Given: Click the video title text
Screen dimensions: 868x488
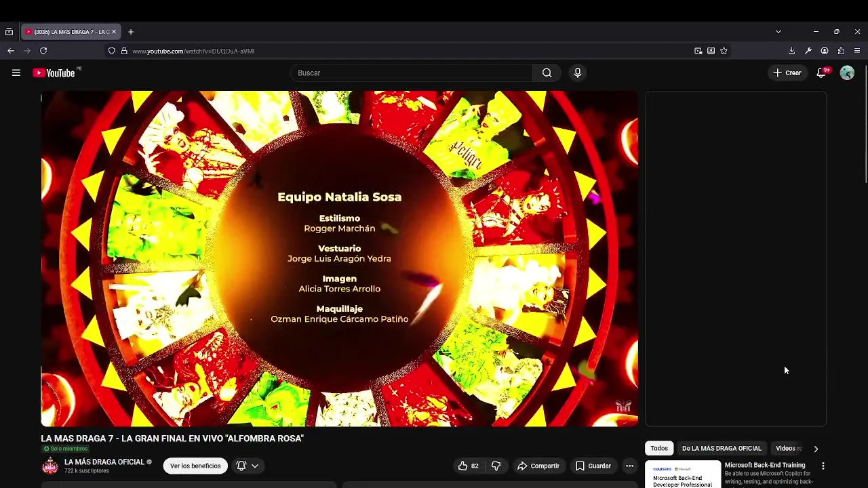Looking at the screenshot, I should click(x=172, y=439).
